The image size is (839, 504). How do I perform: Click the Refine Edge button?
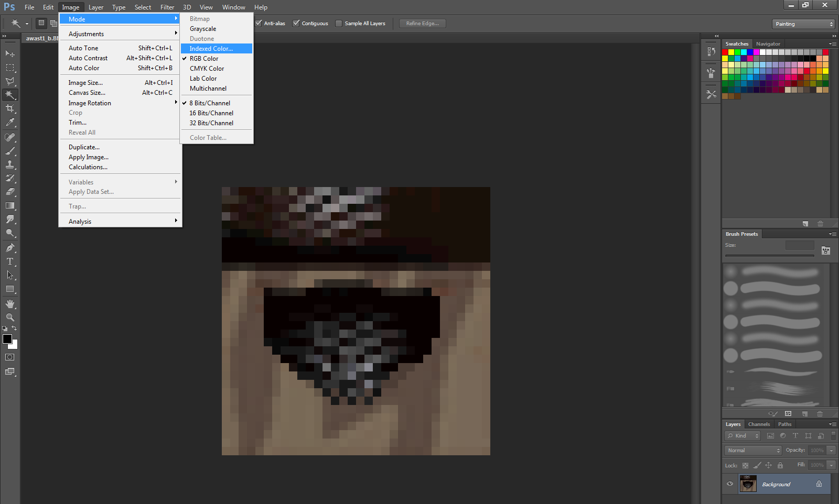[423, 24]
